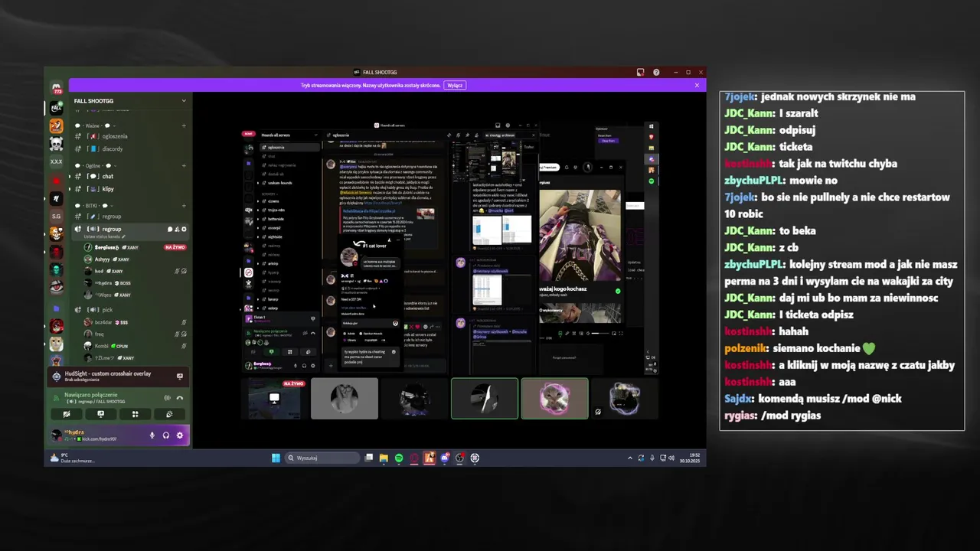Screen dimensions: 980x551
Task: Add a channel to the Ważne category
Action: (184, 126)
